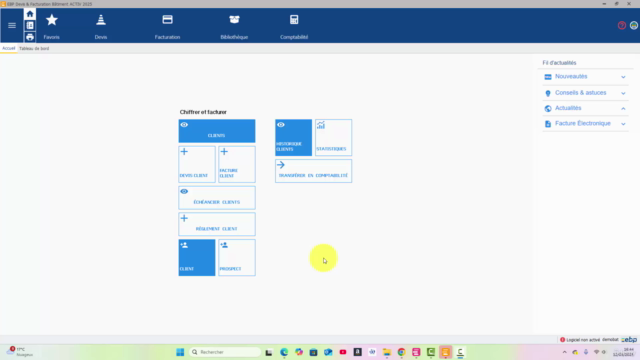640x360 pixels.
Task: Click the Conseils & astuces link
Action: click(580, 93)
